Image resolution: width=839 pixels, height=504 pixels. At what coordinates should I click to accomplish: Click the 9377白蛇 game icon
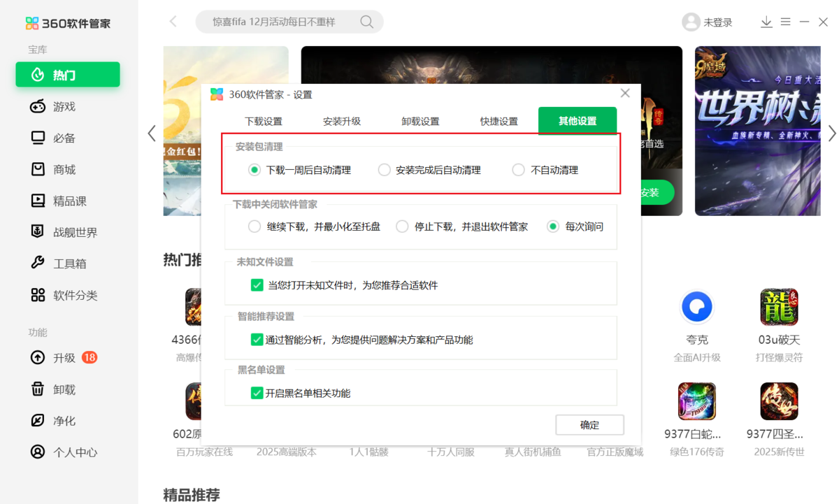(x=697, y=401)
